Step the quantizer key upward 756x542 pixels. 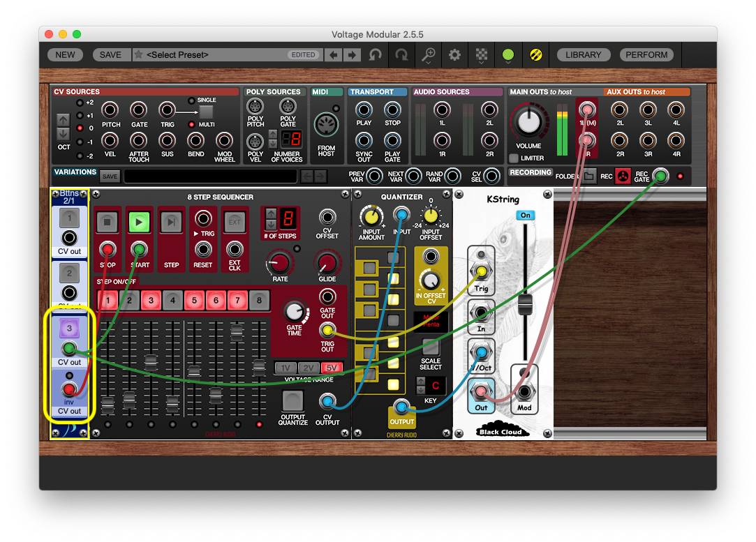420,381
